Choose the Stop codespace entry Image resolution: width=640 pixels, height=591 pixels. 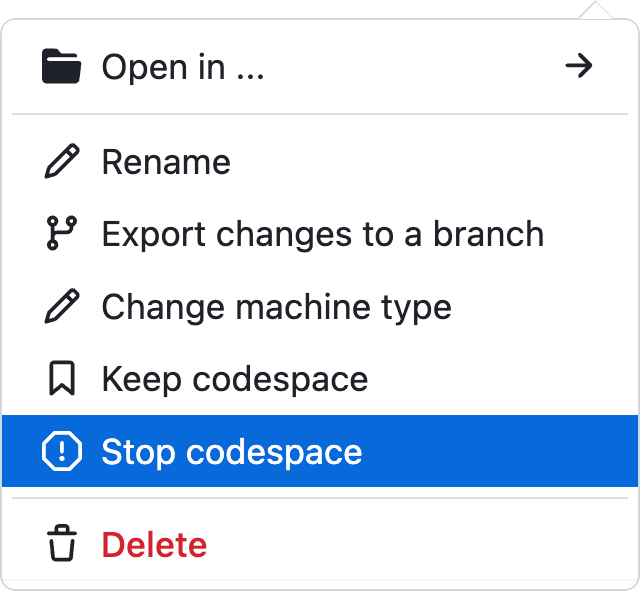pyautogui.click(x=232, y=452)
